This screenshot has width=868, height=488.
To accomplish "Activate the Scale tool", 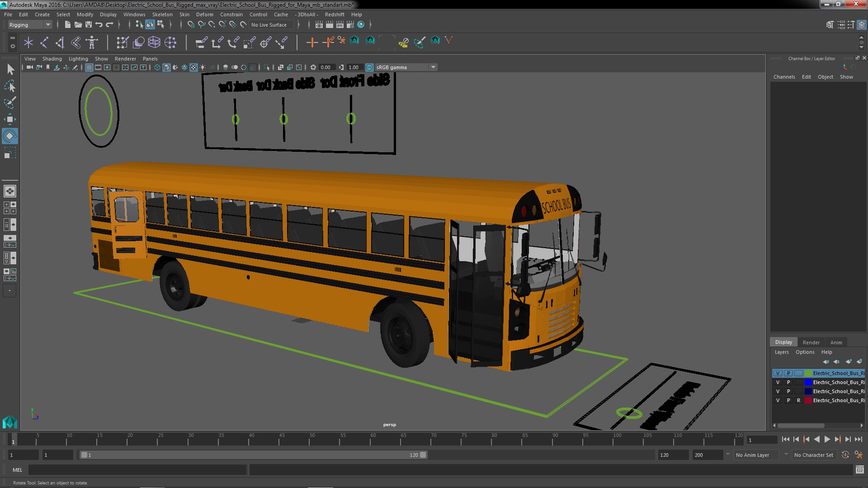I will (x=10, y=153).
